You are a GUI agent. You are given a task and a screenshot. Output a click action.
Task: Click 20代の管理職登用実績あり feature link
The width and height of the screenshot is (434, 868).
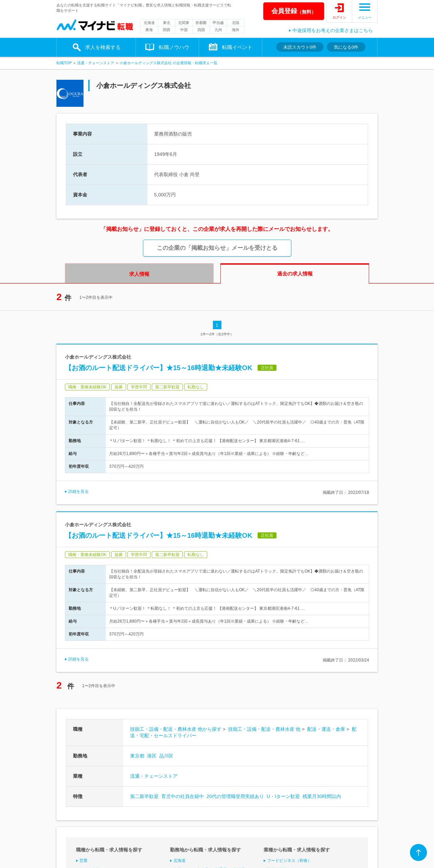click(235, 796)
